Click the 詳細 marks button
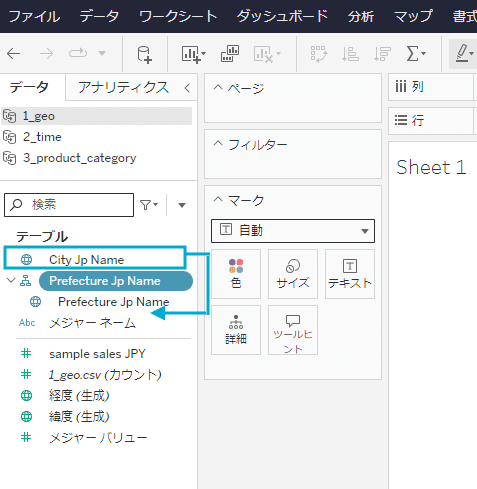The image size is (477, 489). 236,330
